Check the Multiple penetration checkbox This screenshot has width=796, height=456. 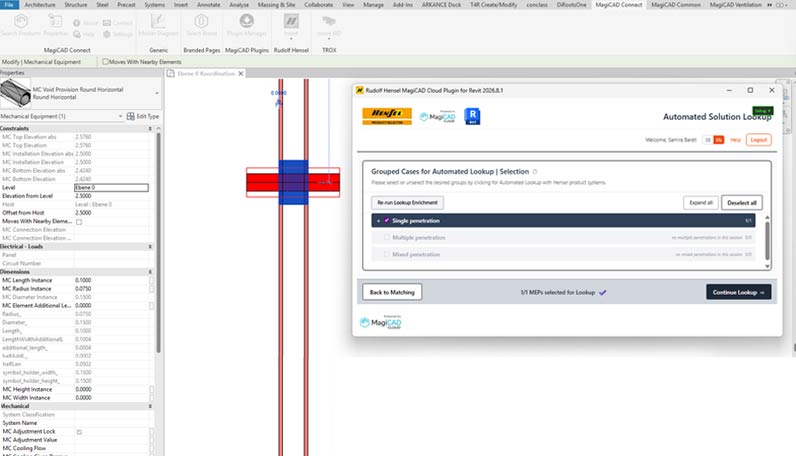pos(387,237)
